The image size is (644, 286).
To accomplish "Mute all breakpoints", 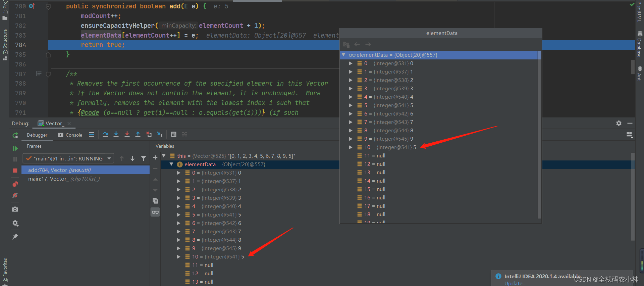I will (x=15, y=195).
